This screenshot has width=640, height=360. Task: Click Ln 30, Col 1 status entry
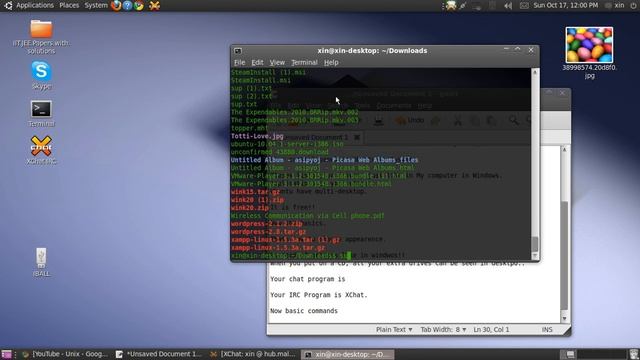(x=491, y=329)
